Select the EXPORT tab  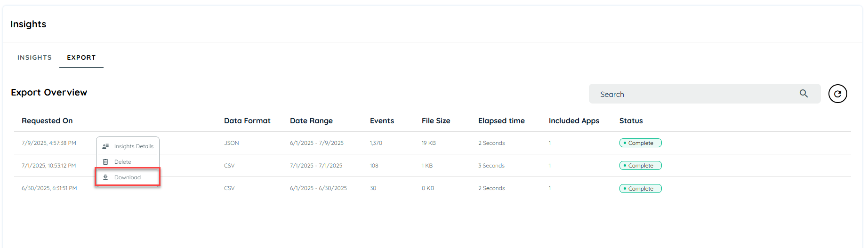(81, 57)
